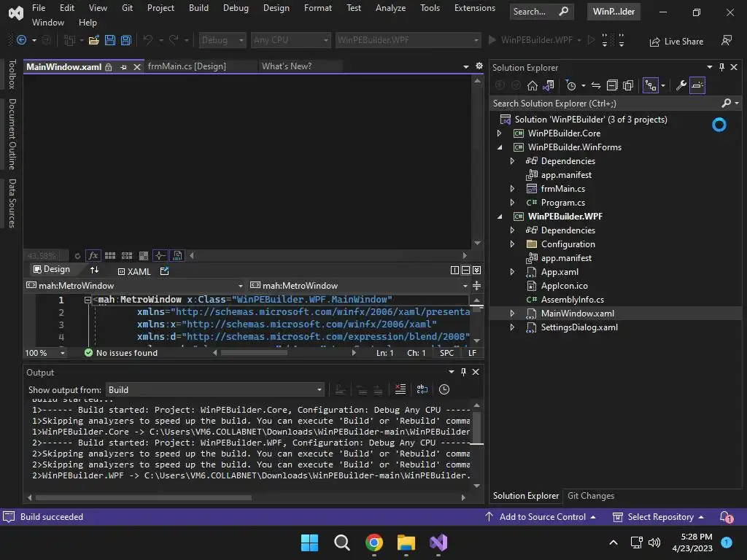
Task: Open the Extensions menu
Action: (474, 8)
